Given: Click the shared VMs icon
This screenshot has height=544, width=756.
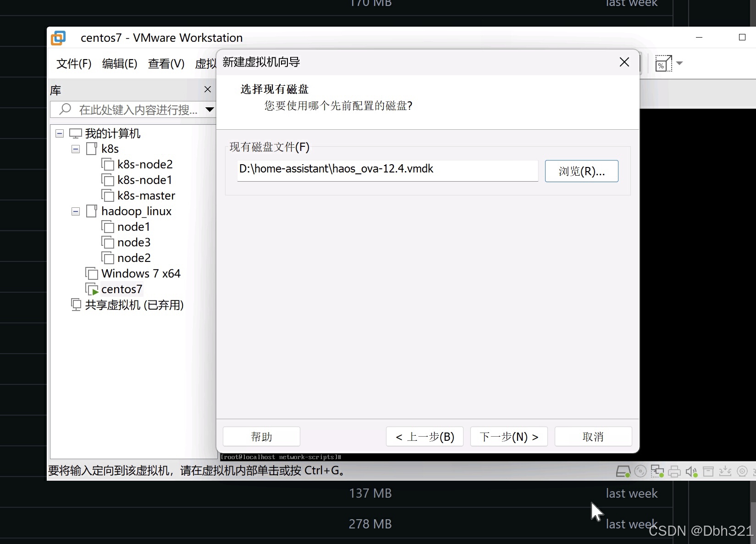Looking at the screenshot, I should (x=76, y=305).
